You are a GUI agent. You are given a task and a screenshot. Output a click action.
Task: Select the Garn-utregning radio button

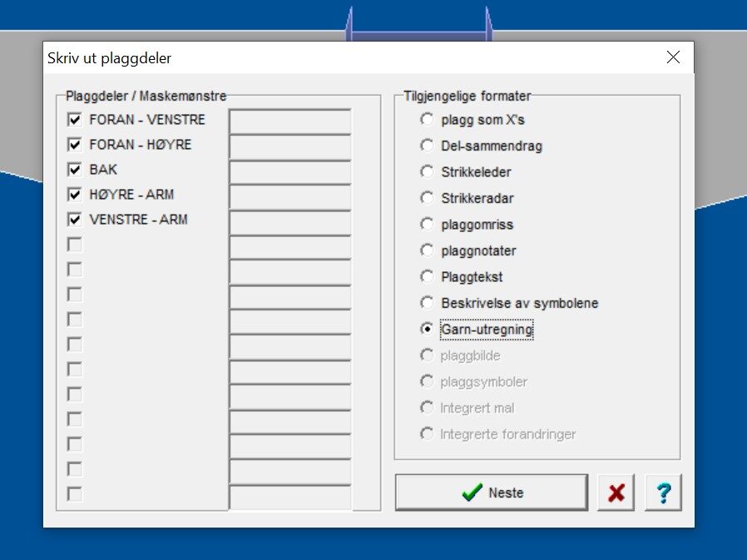pyautogui.click(x=427, y=330)
